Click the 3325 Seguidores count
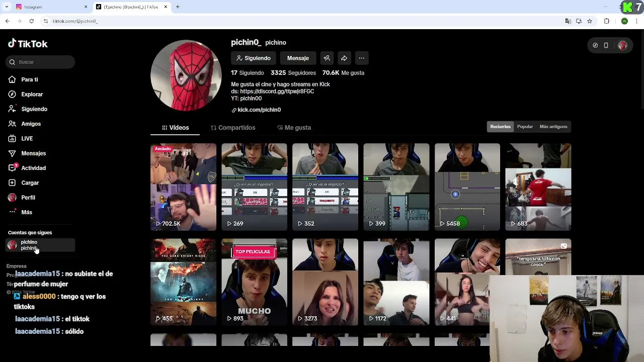 [x=293, y=73]
